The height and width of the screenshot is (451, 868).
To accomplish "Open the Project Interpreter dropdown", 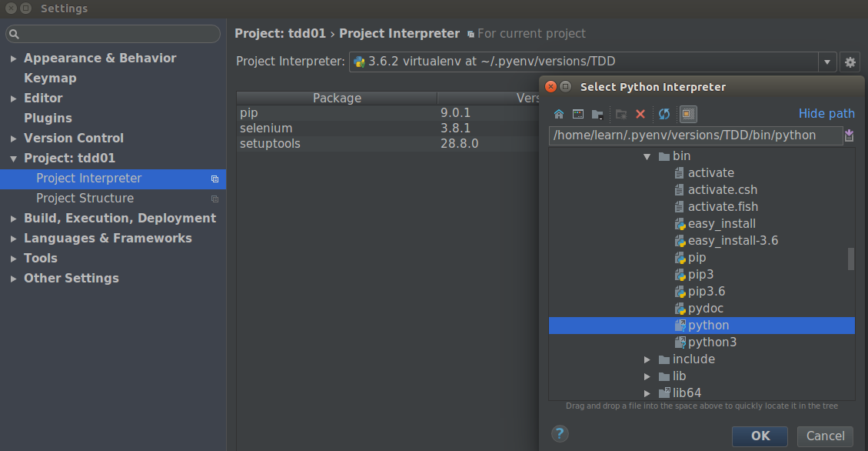I will (827, 61).
